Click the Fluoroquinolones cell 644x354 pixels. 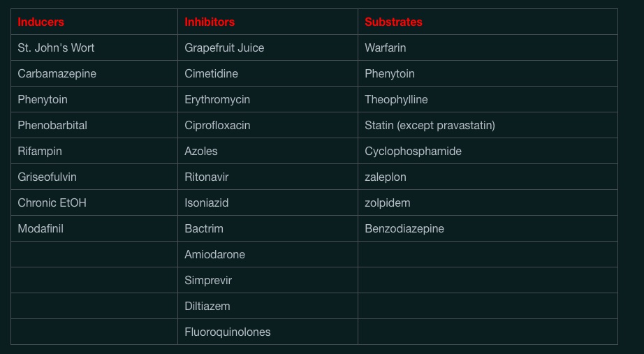pos(227,332)
